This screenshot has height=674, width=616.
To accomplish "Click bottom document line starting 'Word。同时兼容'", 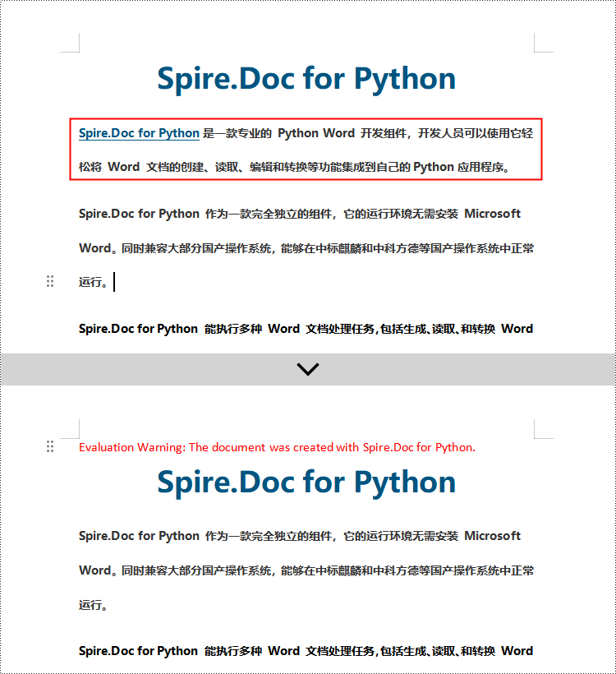I will click(x=306, y=570).
